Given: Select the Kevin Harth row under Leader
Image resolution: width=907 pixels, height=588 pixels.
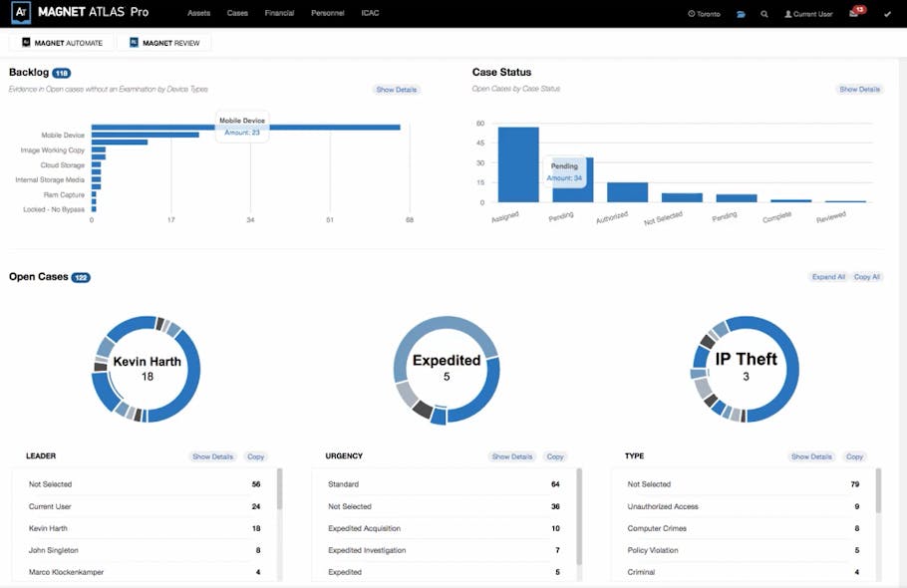Looking at the screenshot, I should pyautogui.click(x=140, y=528).
